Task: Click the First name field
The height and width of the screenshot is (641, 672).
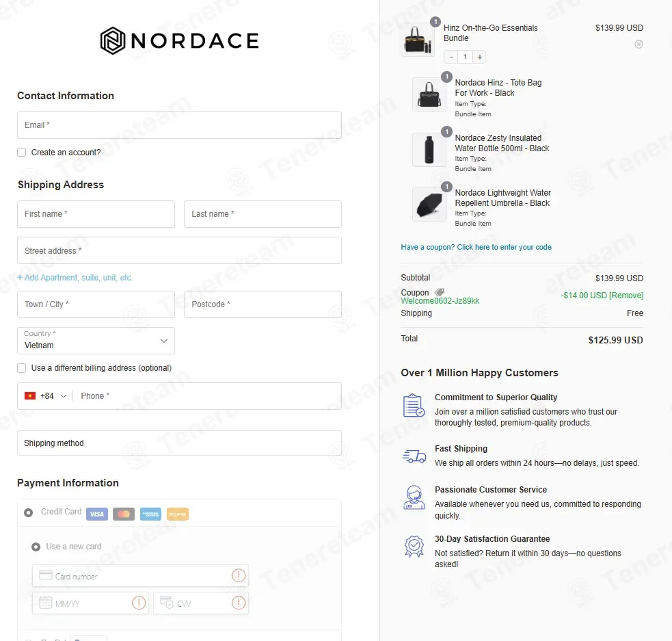Action: coord(96,214)
